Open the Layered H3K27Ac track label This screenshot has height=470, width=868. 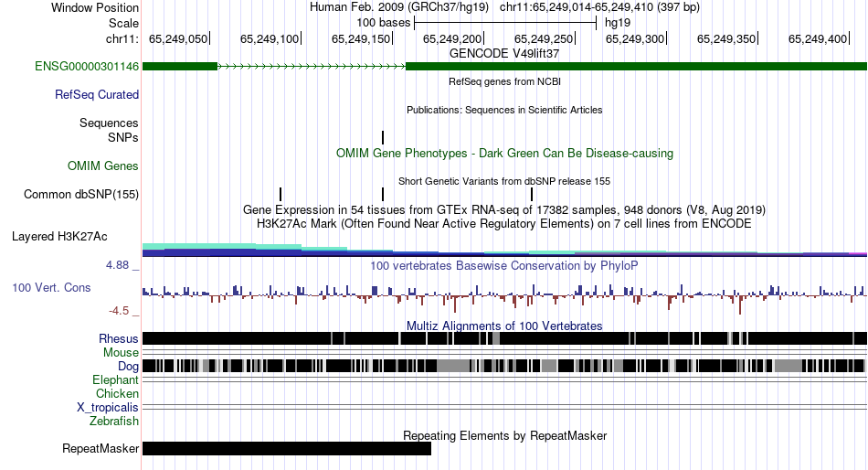click(x=59, y=237)
